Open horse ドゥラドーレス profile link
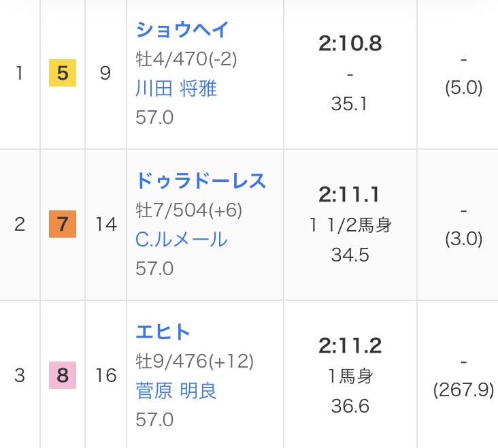This screenshot has width=498, height=448. tap(201, 180)
